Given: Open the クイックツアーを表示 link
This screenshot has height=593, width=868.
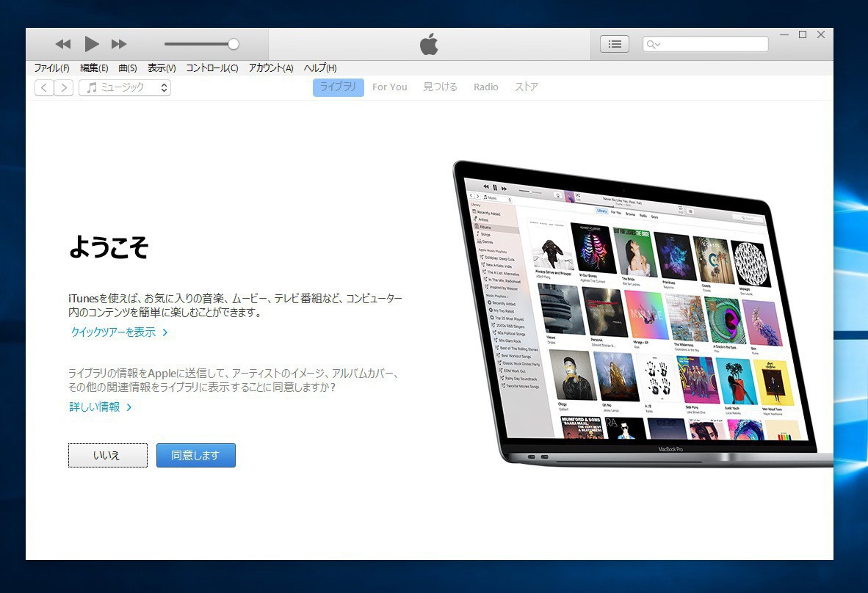Looking at the screenshot, I should [x=119, y=332].
